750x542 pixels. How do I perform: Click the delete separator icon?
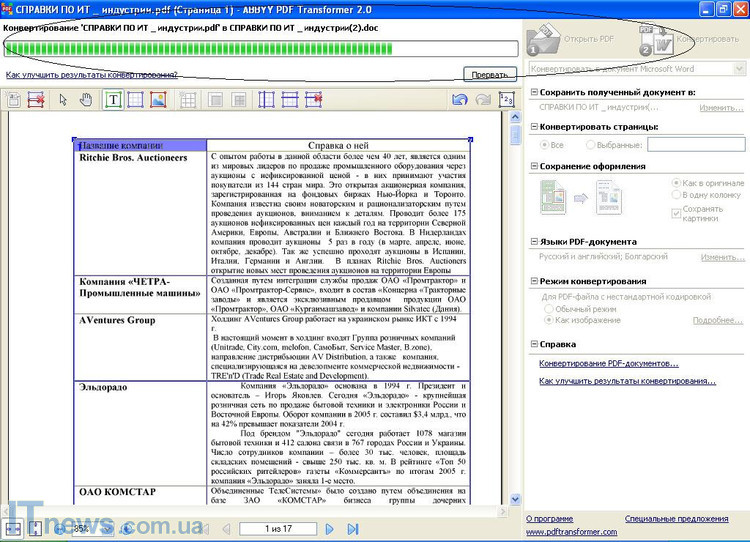(313, 100)
